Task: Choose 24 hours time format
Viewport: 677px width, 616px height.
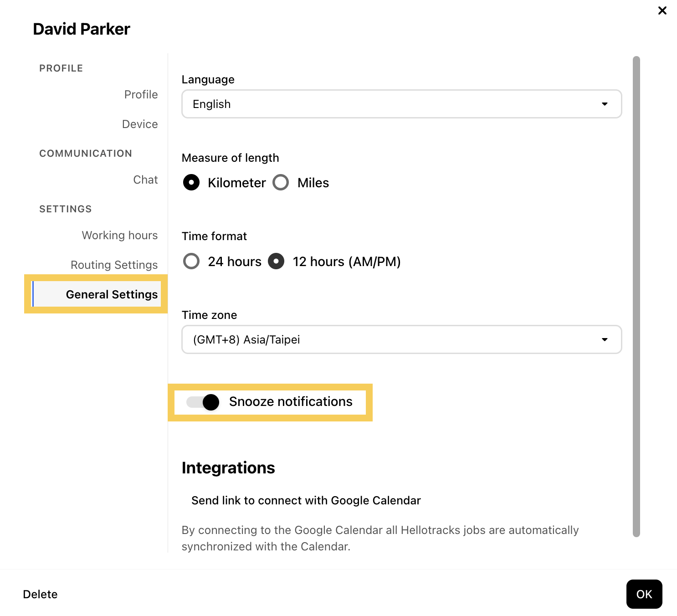Action: click(x=191, y=262)
